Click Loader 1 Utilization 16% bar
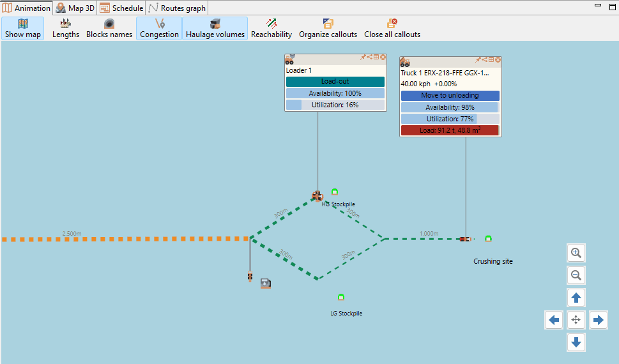Image resolution: width=619 pixels, height=364 pixels. pyautogui.click(x=335, y=105)
